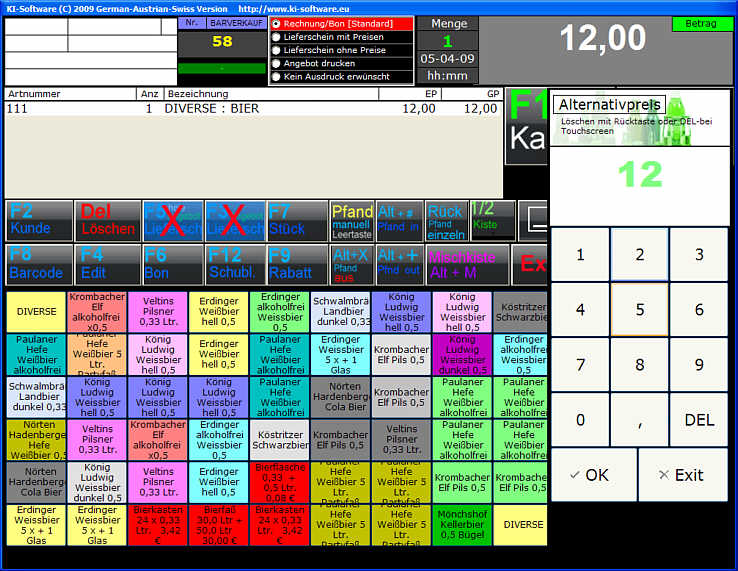This screenshot has width=738, height=571.
Task: Click the 1/2 Kiste button
Action: click(x=492, y=220)
